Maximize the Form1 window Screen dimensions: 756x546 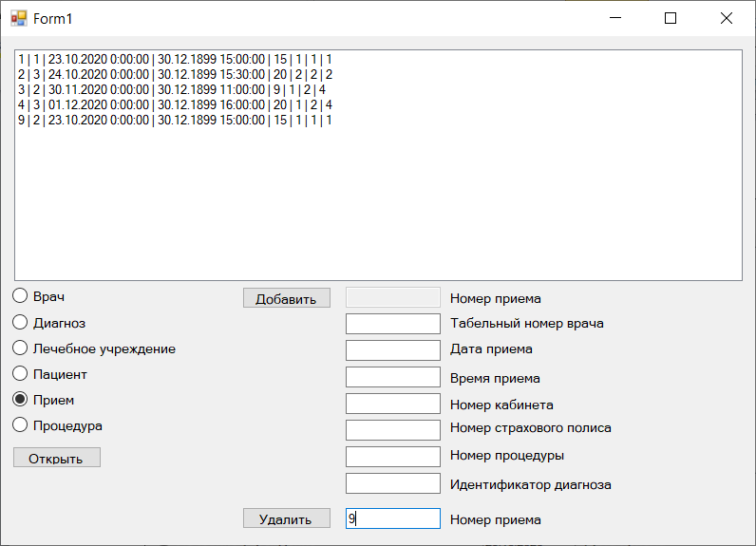[x=671, y=18]
